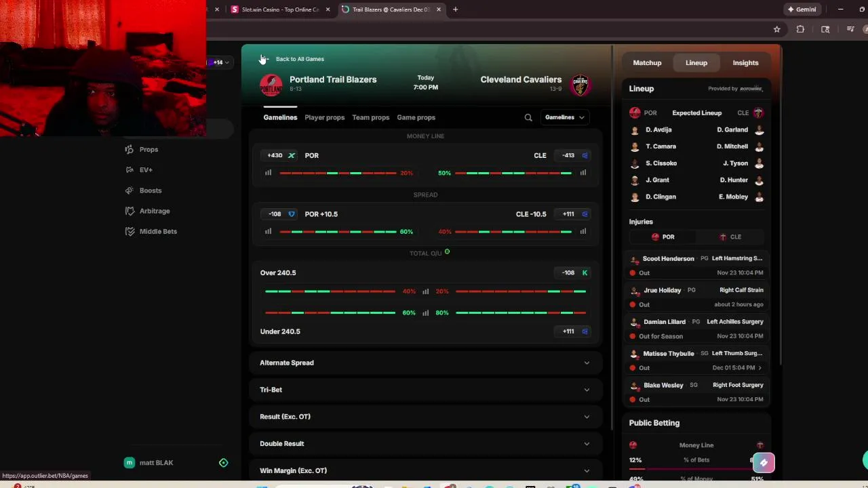
Task: Click the CLE -413 moneyline odds box
Action: coord(574,155)
